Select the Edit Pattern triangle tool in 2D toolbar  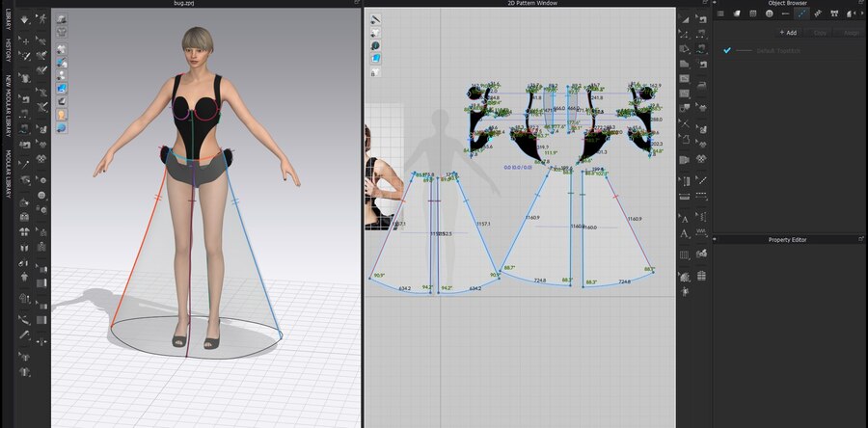(x=685, y=20)
